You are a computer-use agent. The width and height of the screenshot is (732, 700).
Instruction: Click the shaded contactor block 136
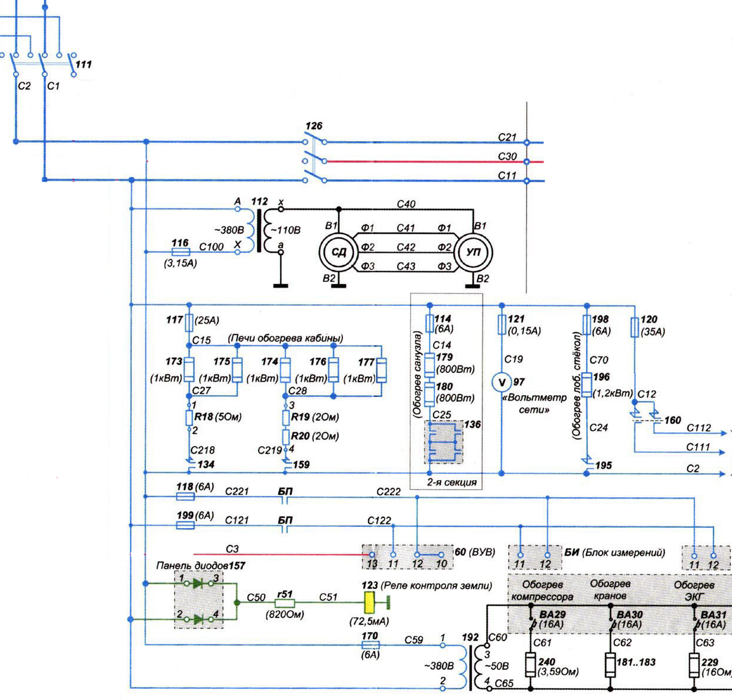444,442
